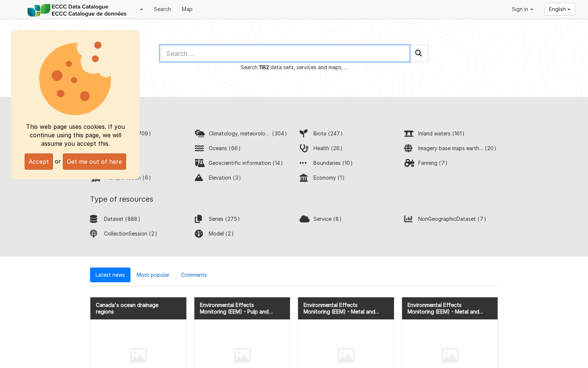Image resolution: width=588 pixels, height=368 pixels.
Task: Click the Dataset database icon
Action: [94, 219]
